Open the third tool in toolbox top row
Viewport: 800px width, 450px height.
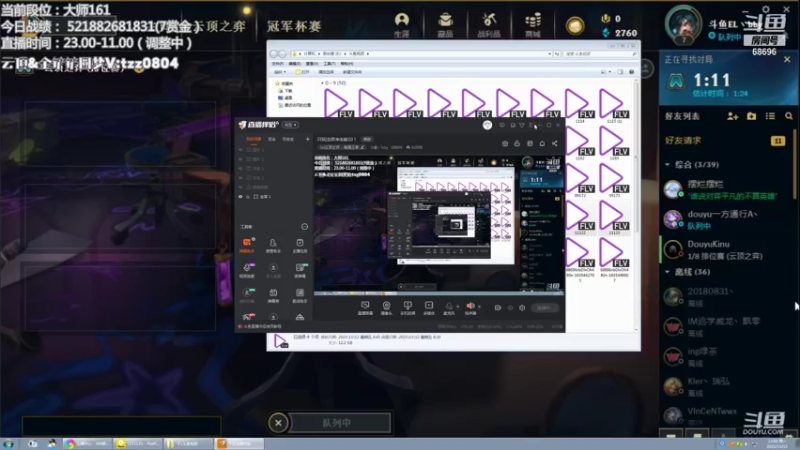pyautogui.click(x=299, y=244)
